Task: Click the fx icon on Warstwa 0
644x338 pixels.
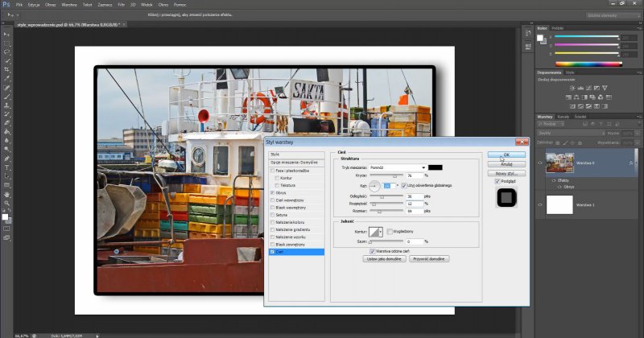Action: (630, 163)
